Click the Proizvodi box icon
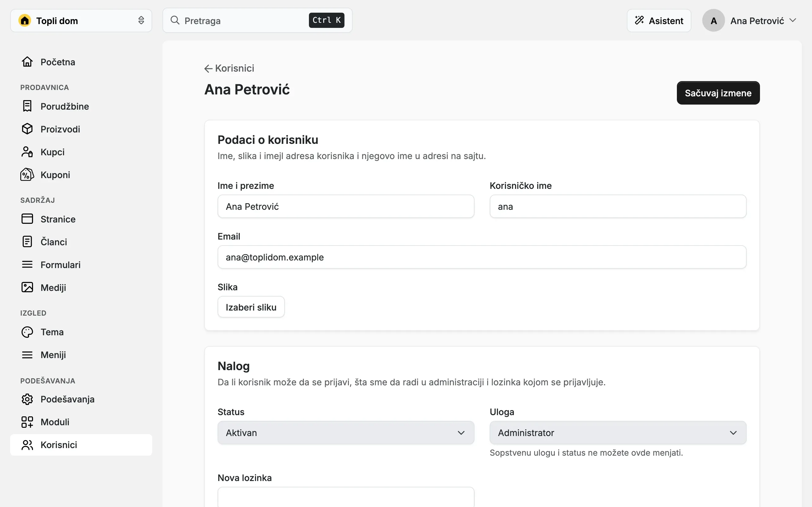 point(27,129)
